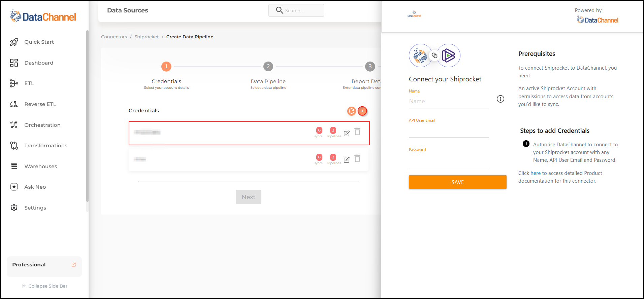Click the Connectors breadcrumb
The width and height of the screenshot is (644, 299).
click(114, 37)
